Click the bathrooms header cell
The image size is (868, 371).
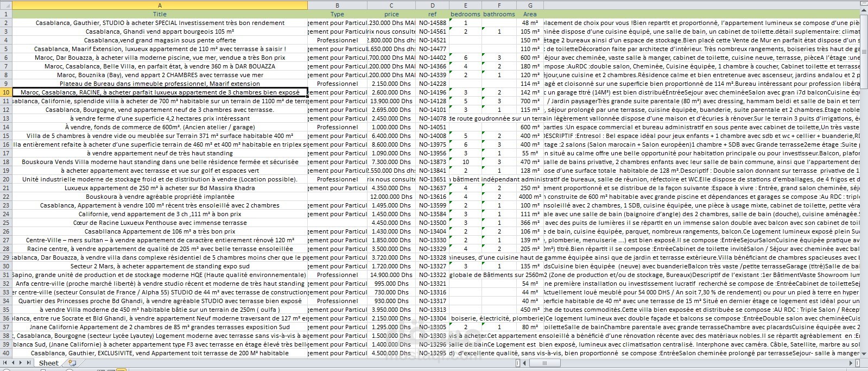point(499,14)
